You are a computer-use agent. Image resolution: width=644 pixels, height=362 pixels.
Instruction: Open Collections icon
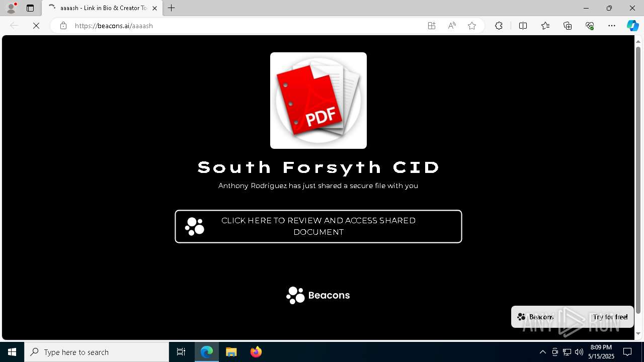point(568,26)
